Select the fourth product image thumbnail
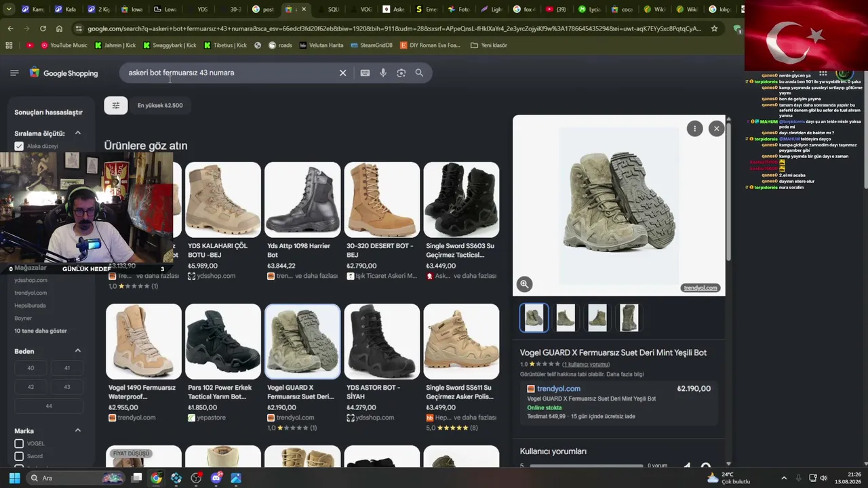The height and width of the screenshot is (488, 868). (629, 318)
